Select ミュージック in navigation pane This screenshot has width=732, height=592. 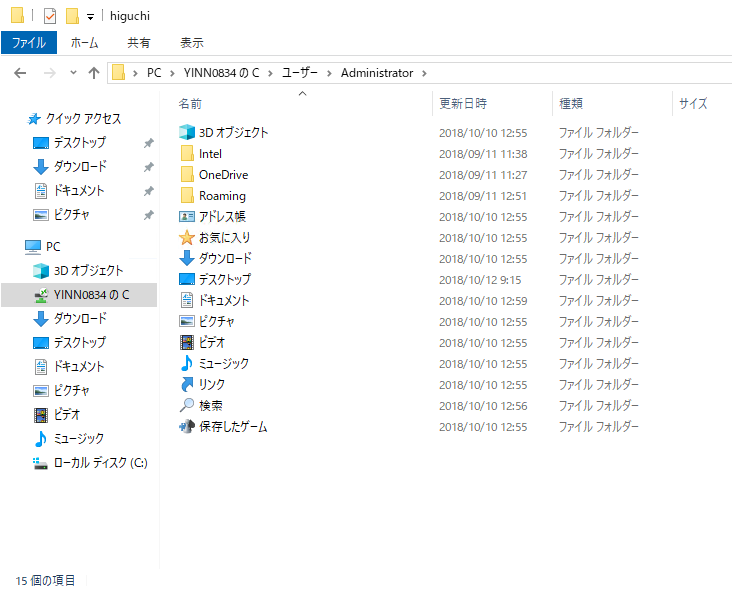[x=79, y=438]
